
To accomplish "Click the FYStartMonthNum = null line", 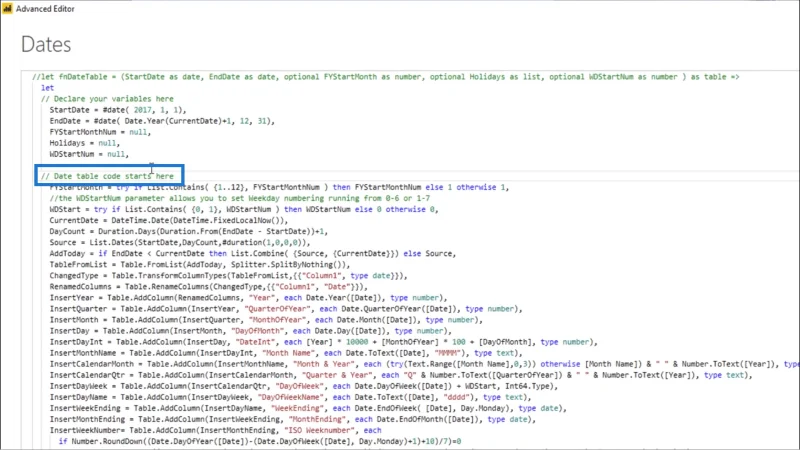I will (x=101, y=132).
